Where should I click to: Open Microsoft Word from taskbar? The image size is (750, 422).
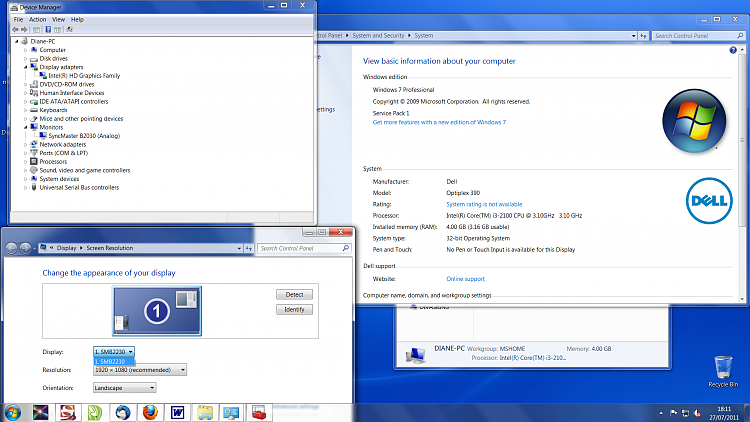tap(177, 412)
